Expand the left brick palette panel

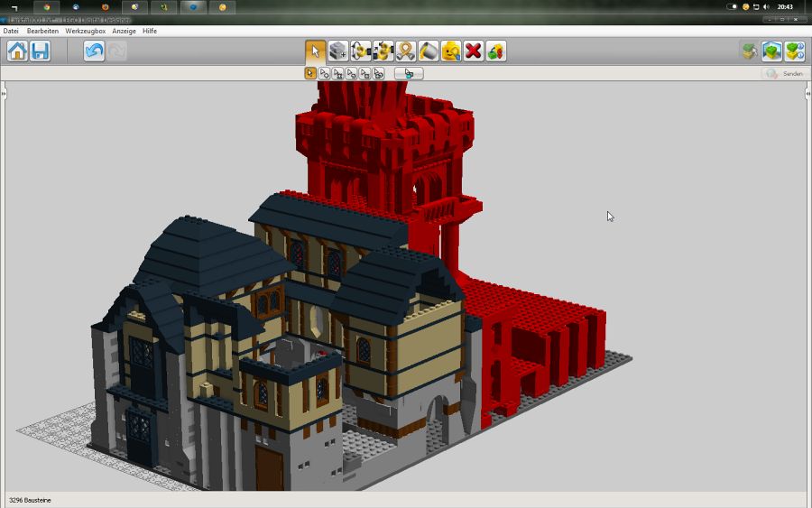tap(4, 93)
